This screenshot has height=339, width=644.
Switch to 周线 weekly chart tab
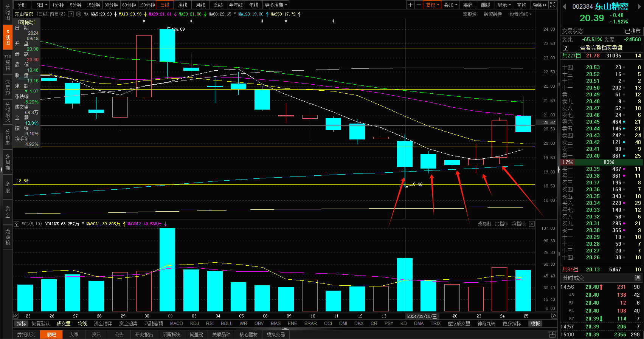coord(183,5)
